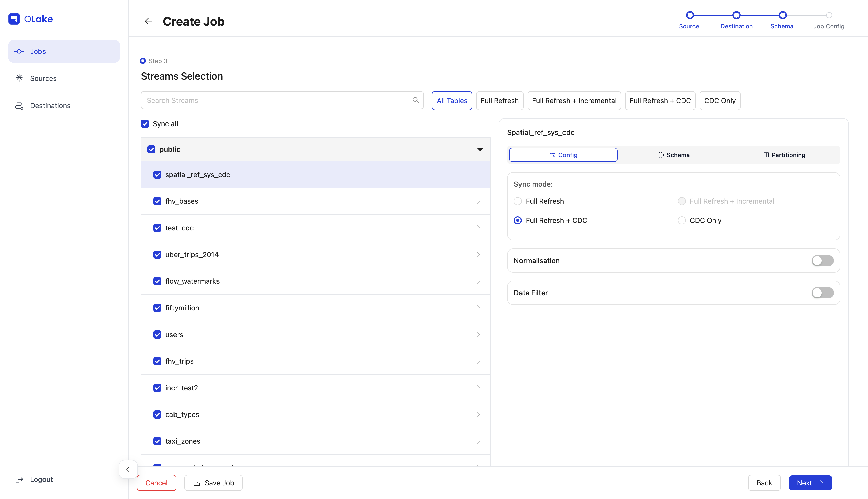Image resolution: width=868 pixels, height=499 pixels.
Task: Toggle the Sync all checkbox
Action: (145, 124)
